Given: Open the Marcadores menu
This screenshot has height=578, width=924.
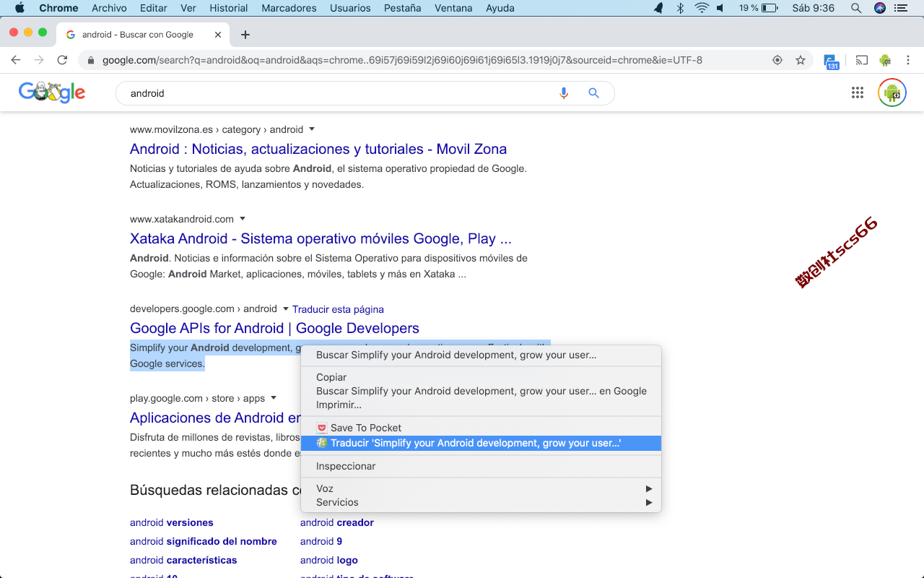Looking at the screenshot, I should coord(289,8).
